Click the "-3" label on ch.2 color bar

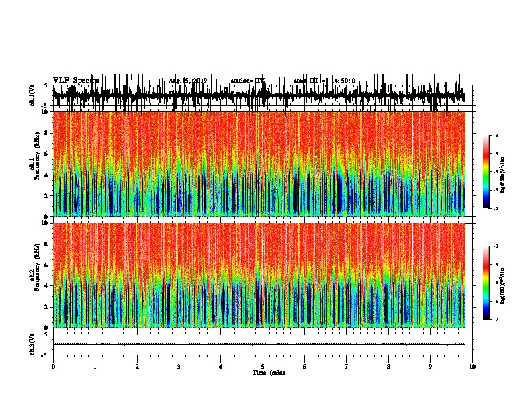(495, 246)
